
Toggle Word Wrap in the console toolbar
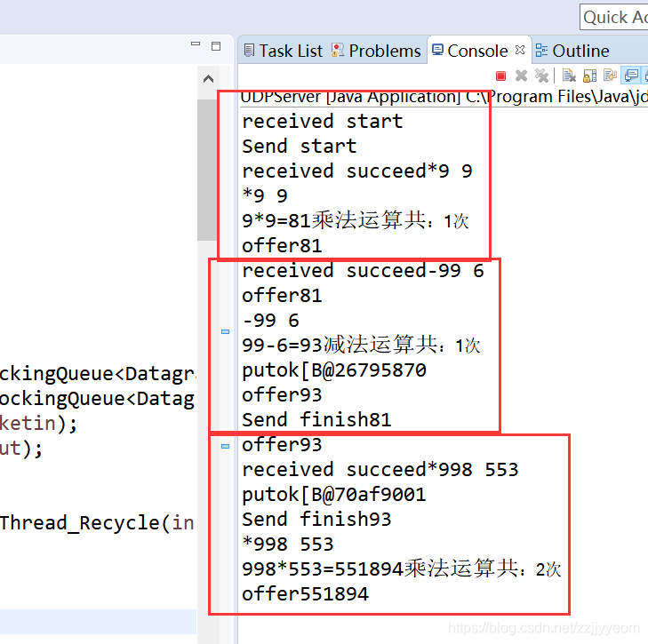click(x=610, y=76)
